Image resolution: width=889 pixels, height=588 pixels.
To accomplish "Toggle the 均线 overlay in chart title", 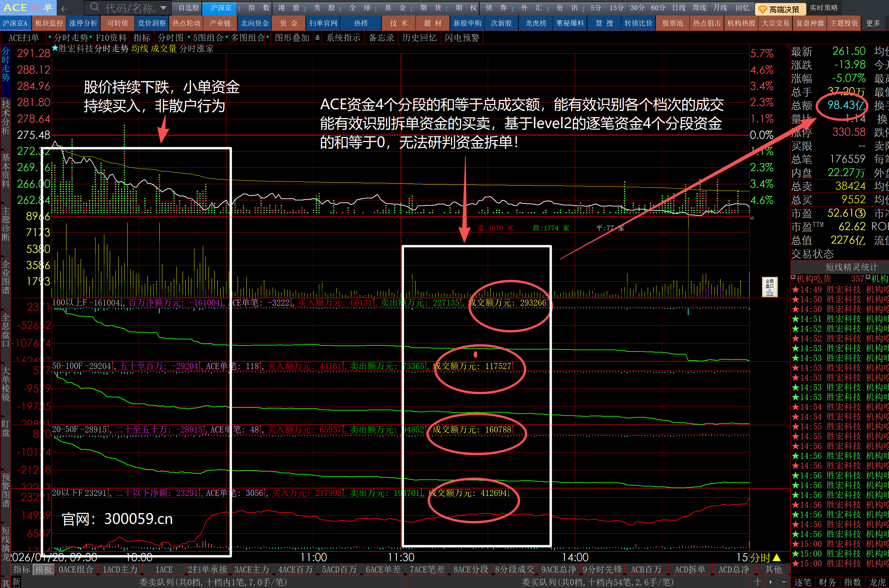I will pyautogui.click(x=139, y=48).
